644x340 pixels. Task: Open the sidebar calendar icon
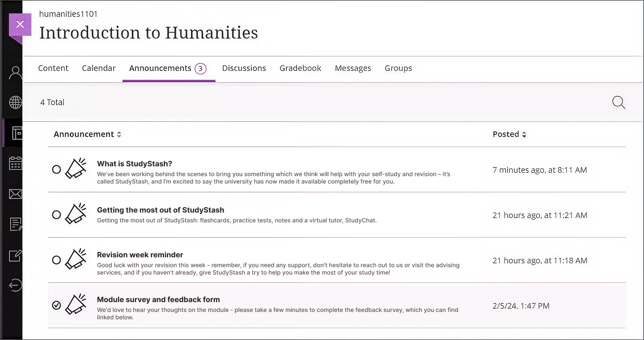click(x=16, y=163)
